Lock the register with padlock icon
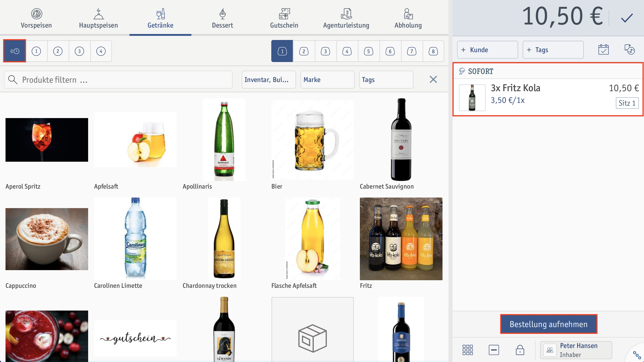The image size is (644, 362). 520,350
